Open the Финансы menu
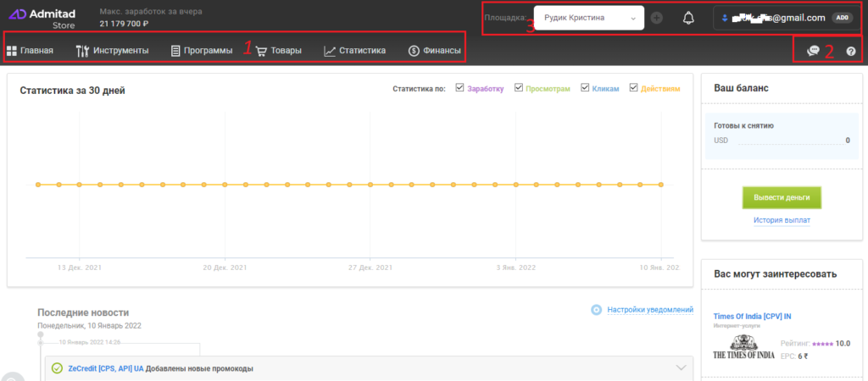Screen dimensions: 868x381 pos(435,51)
